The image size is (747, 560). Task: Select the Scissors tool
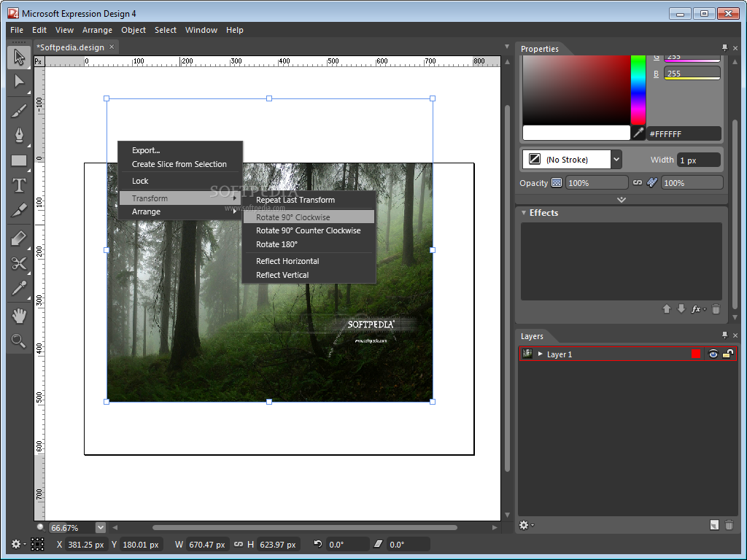(x=19, y=263)
